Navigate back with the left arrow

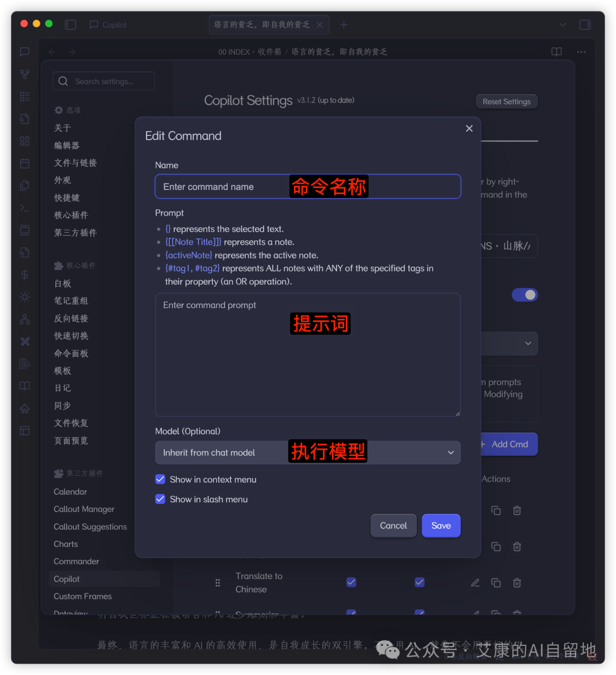[52, 52]
